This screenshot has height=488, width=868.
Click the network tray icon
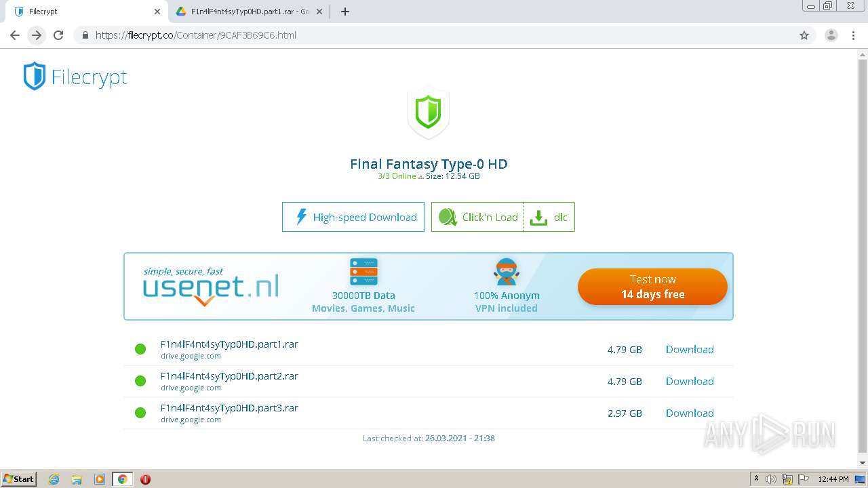click(787, 479)
